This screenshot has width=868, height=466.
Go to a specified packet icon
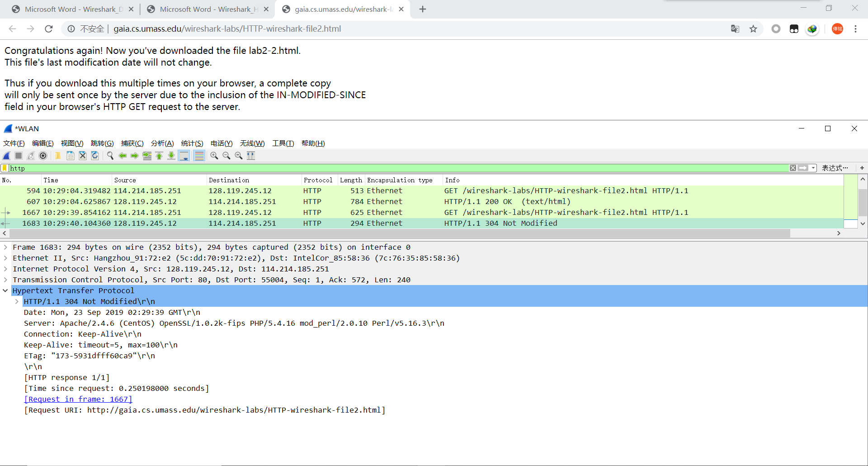coord(147,156)
